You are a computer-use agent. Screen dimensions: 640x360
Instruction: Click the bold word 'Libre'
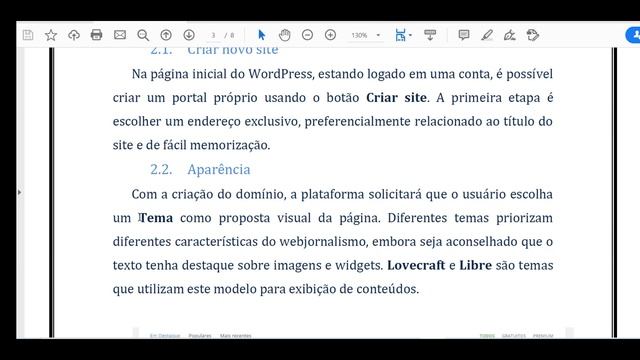point(476,265)
